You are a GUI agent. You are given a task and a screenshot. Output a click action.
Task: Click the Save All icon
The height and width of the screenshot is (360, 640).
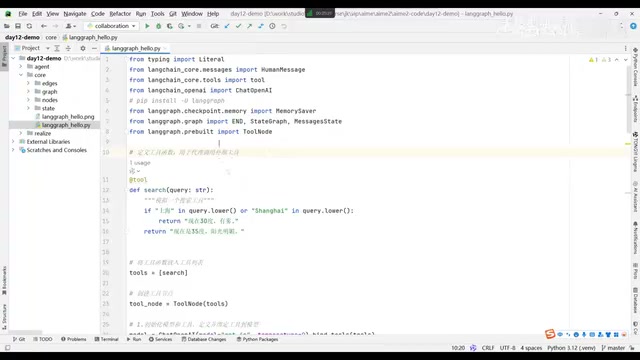point(18,26)
